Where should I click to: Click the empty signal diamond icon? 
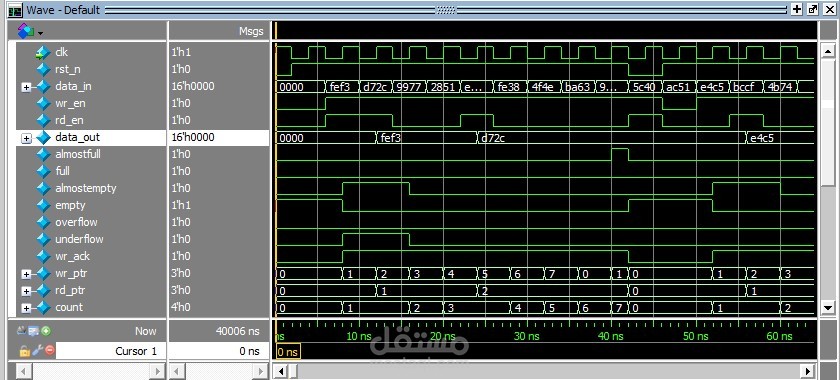tap(43, 205)
